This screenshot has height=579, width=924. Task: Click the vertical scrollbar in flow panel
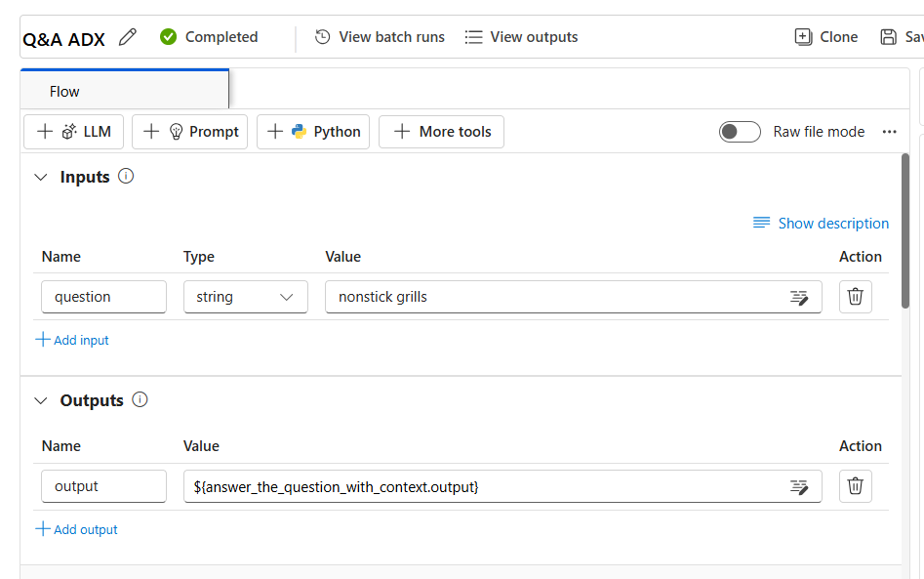coord(905,230)
